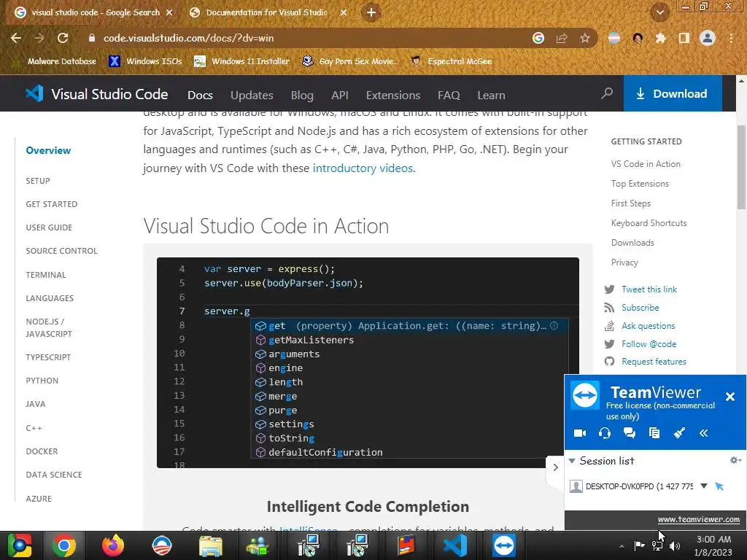
Task: Open the API nav item
Action: pyautogui.click(x=340, y=96)
